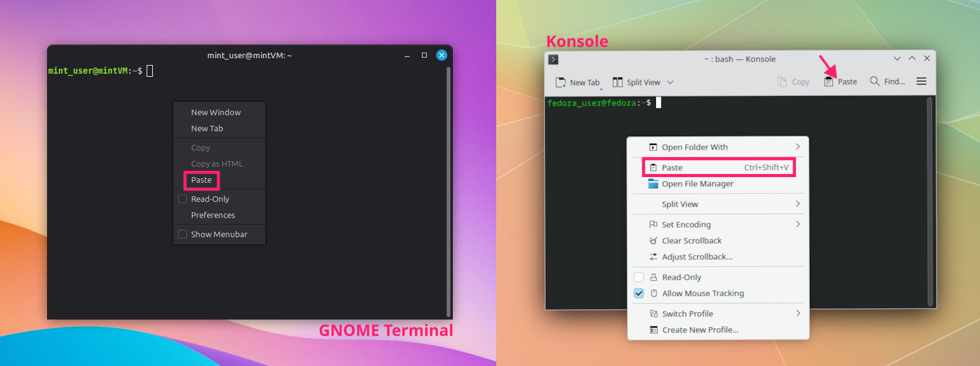This screenshot has width=980, height=366.
Task: Click the Create New Profile icon
Action: pyautogui.click(x=653, y=330)
